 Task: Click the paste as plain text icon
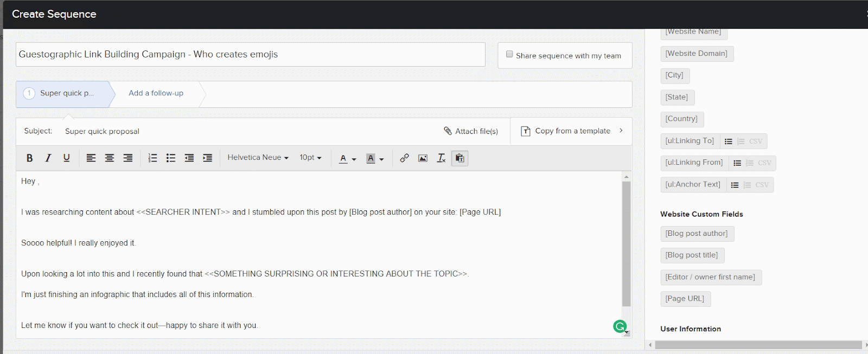tap(459, 158)
